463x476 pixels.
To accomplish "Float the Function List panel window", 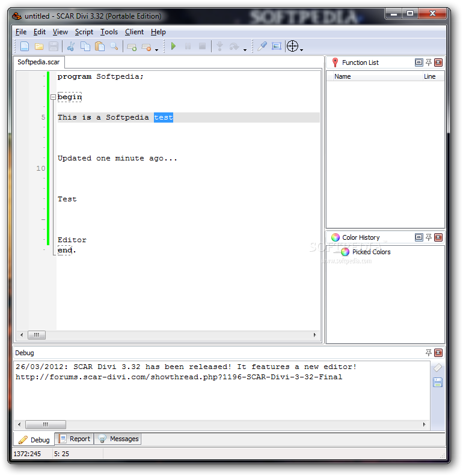I will [x=419, y=63].
